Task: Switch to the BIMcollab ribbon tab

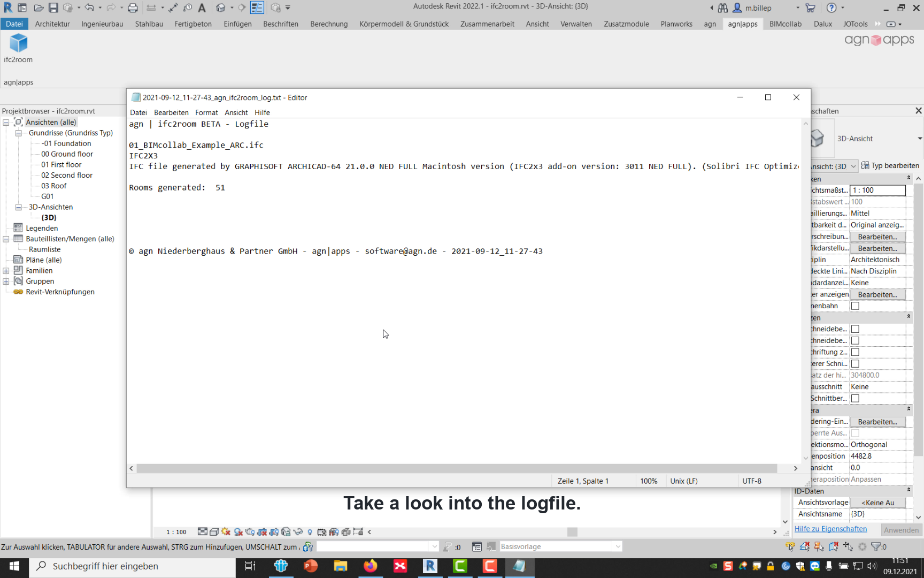Action: coord(786,24)
